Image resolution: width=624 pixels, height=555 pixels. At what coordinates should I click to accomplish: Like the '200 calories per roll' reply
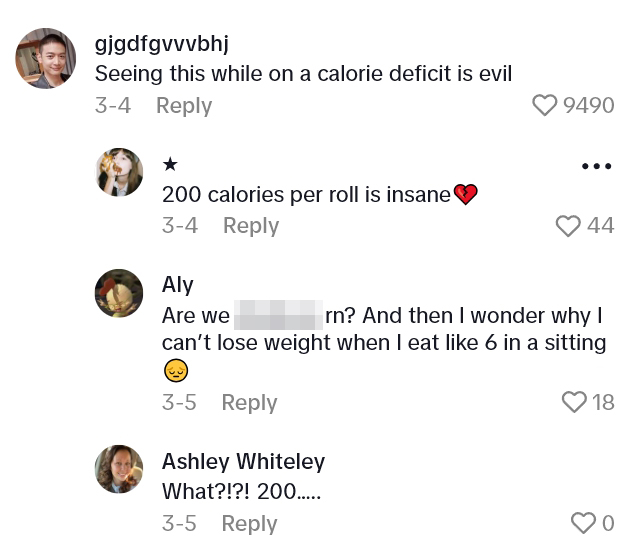(568, 226)
